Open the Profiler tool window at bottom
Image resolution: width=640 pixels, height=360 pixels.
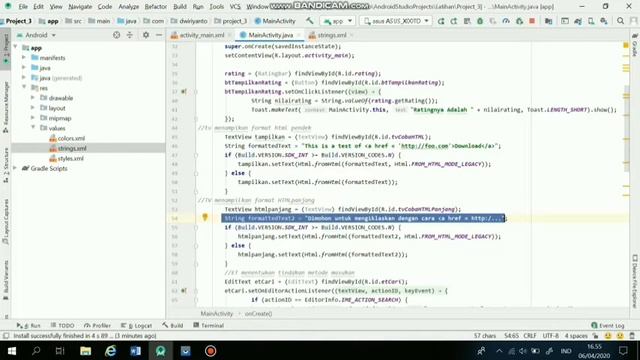pos(97,325)
